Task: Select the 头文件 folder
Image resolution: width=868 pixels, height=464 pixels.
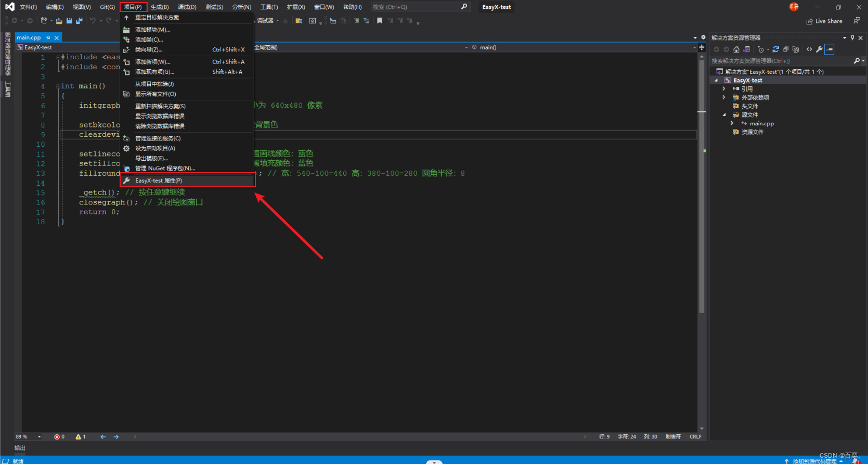Action: click(749, 106)
